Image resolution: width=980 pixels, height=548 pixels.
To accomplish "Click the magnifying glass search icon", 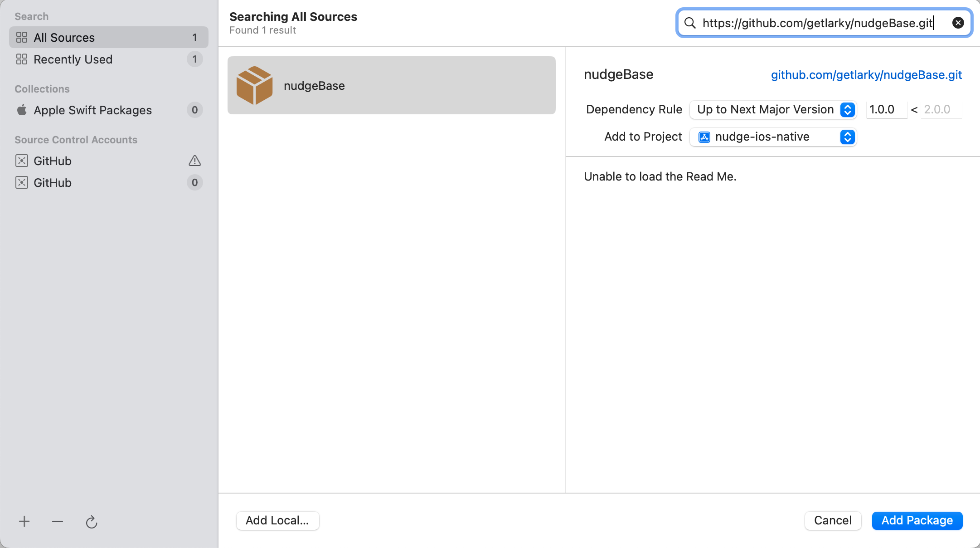I will (x=690, y=23).
